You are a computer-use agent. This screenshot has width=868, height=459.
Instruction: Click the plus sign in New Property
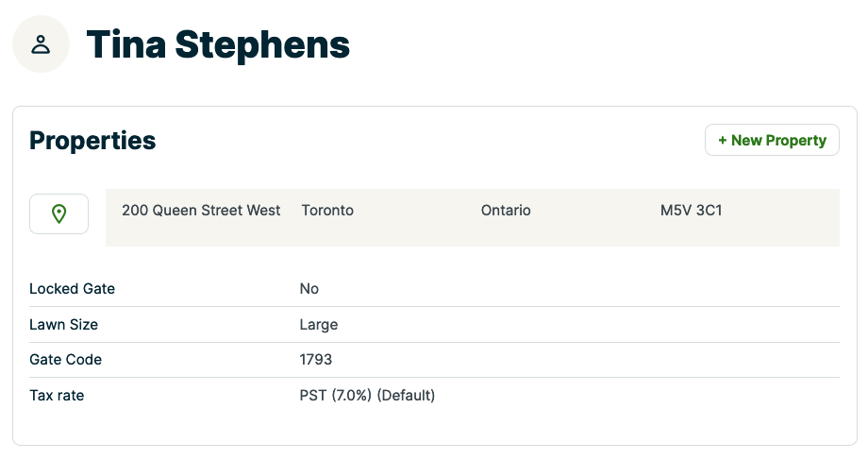tap(723, 141)
